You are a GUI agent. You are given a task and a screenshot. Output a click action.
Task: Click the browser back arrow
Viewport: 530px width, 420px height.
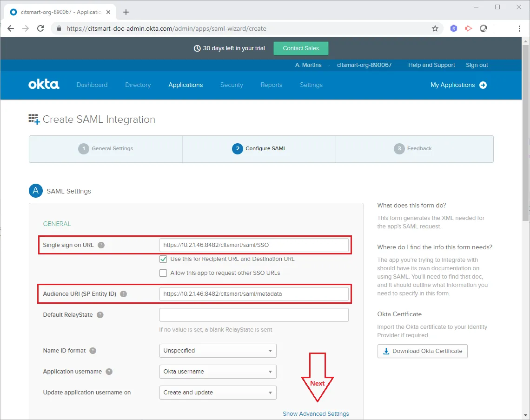(x=11, y=28)
